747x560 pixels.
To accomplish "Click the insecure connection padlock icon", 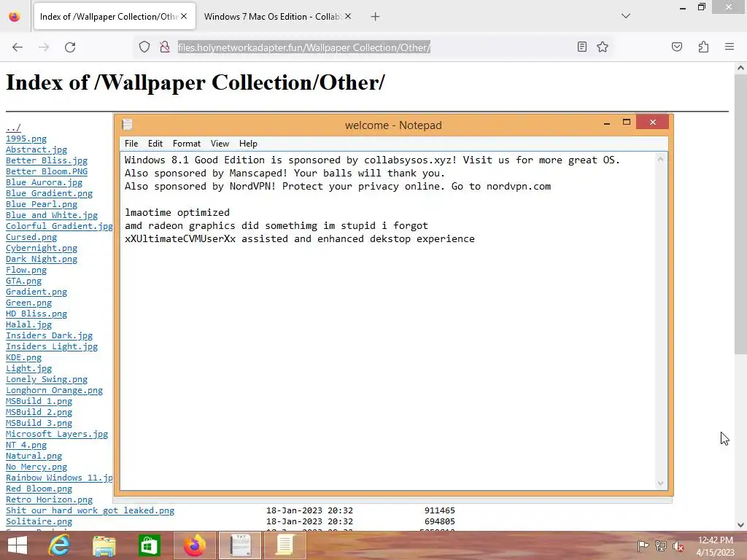I will pos(165,47).
